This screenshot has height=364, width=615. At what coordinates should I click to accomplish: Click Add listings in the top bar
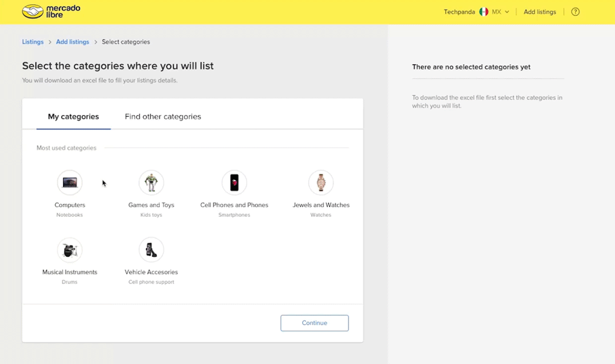539,12
